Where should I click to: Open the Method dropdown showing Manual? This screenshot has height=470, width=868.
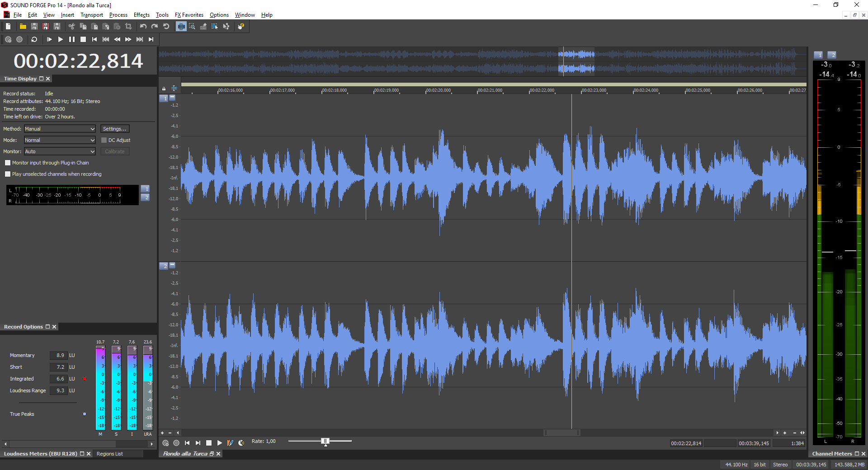pyautogui.click(x=60, y=129)
